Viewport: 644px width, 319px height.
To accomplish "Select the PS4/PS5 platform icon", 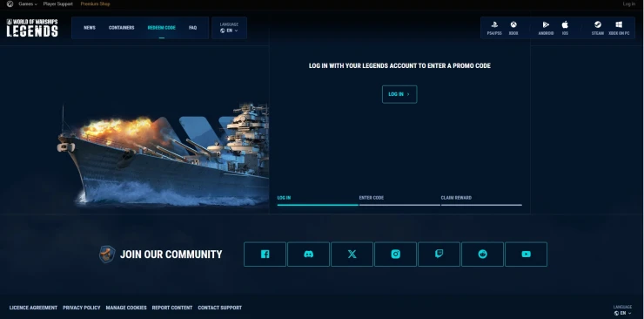I will [494, 28].
